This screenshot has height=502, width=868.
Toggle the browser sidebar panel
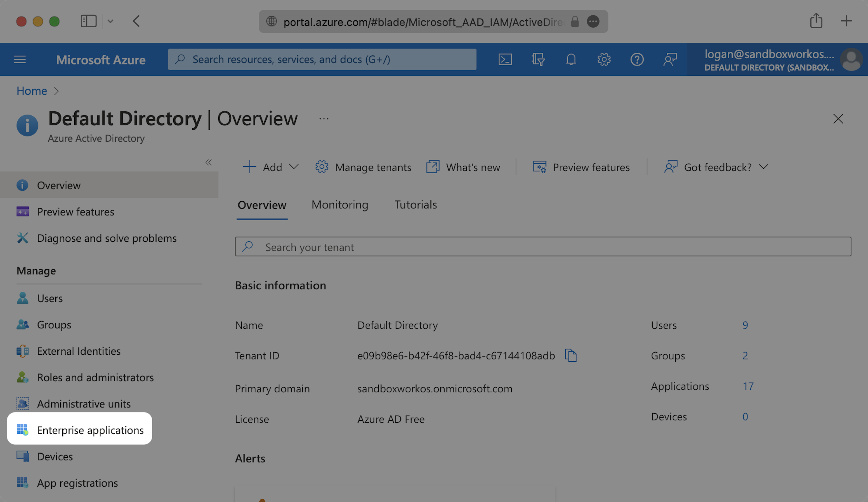88,21
